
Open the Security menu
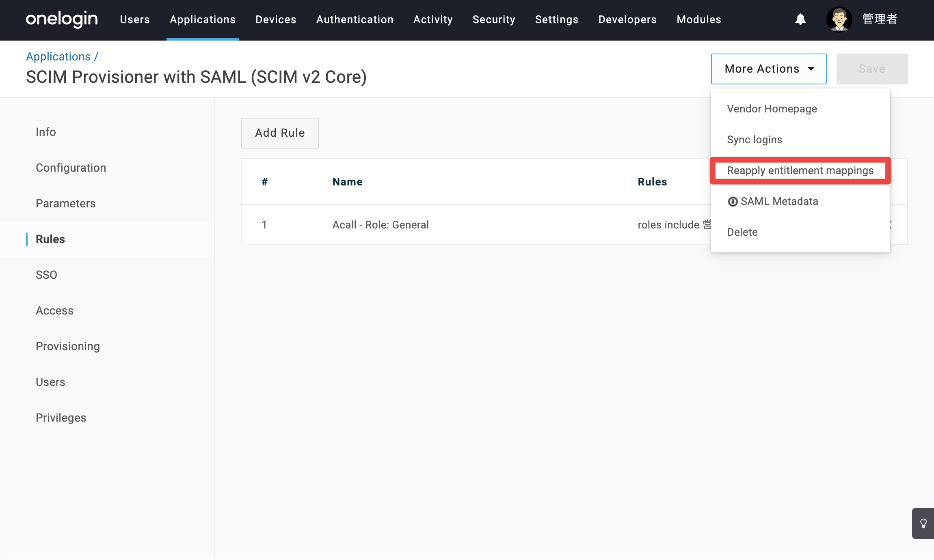(494, 19)
